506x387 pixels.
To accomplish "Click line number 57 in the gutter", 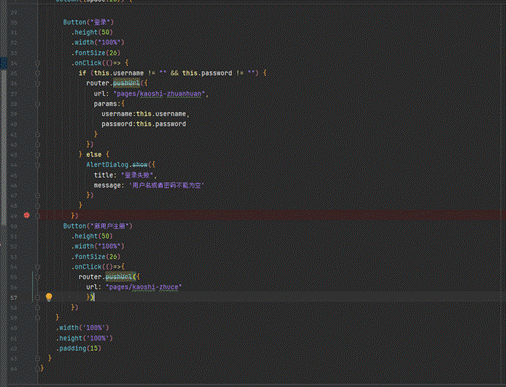I will [x=14, y=298].
